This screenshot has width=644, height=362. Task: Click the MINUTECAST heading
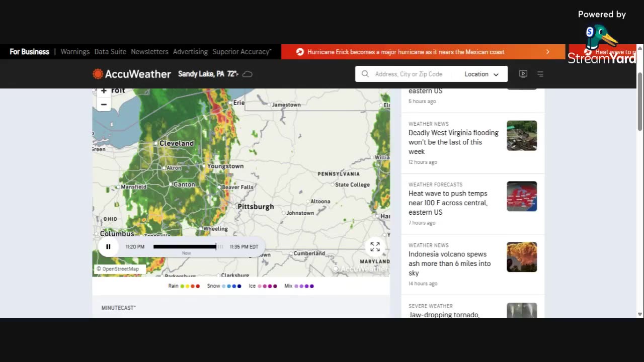pyautogui.click(x=119, y=308)
